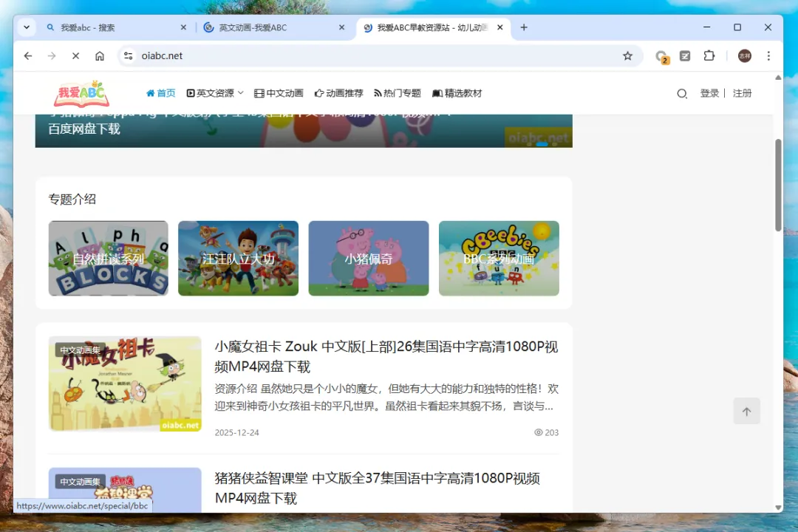Viewport: 798px width, 532px height.
Task: Click the browser forward arrow
Action: coord(52,56)
